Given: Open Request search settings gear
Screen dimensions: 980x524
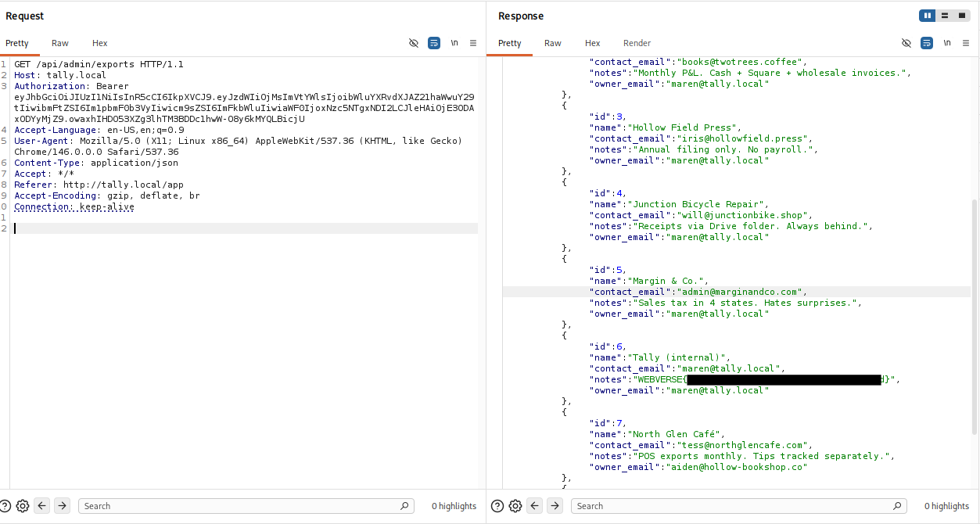Looking at the screenshot, I should pyautogui.click(x=23, y=506).
